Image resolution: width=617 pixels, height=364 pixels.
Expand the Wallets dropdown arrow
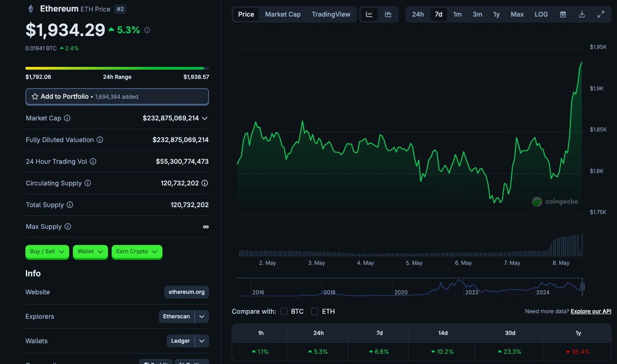(x=202, y=341)
